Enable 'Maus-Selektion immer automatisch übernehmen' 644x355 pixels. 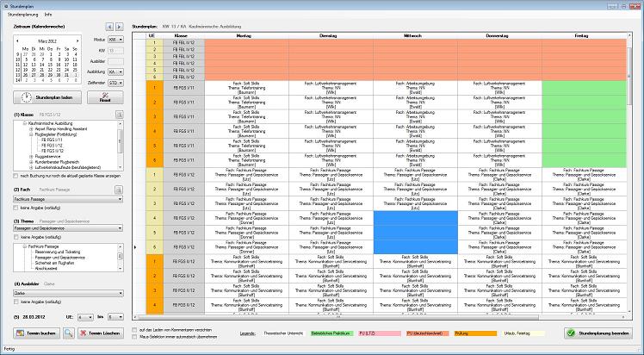134,337
